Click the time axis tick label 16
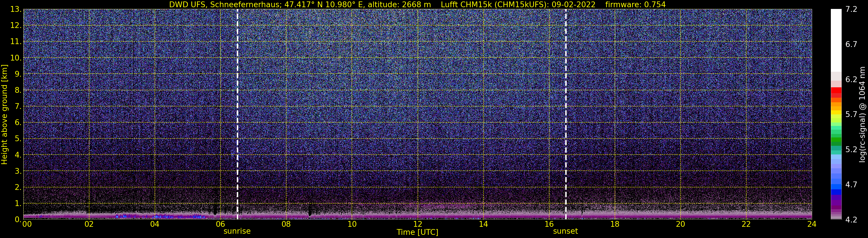The image size is (868, 238). tap(549, 224)
